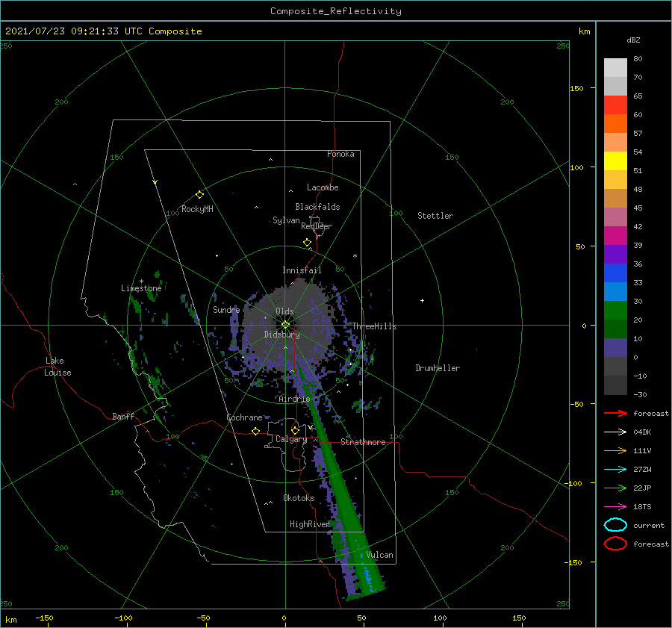Click the Okotoks town label
672x628 pixels.
pos(299,498)
